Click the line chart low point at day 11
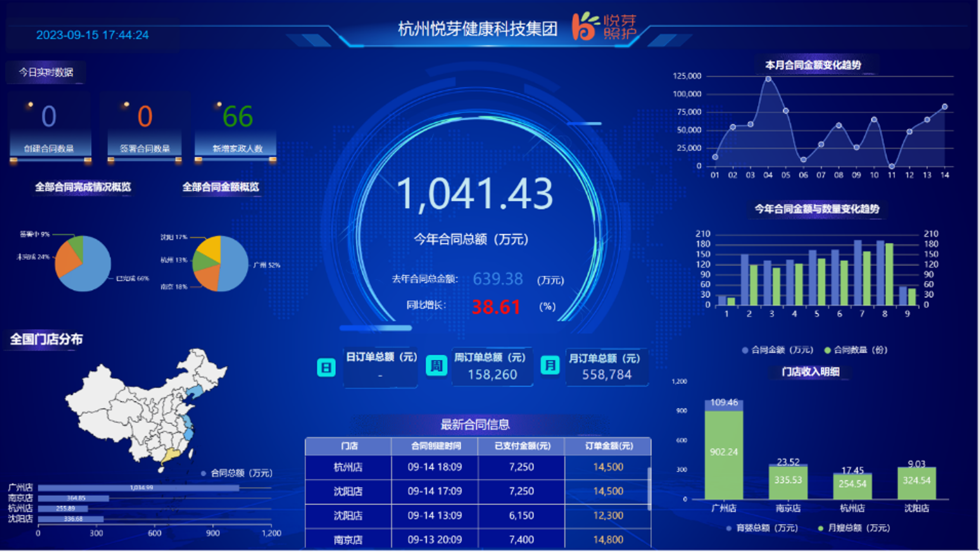 tap(892, 166)
